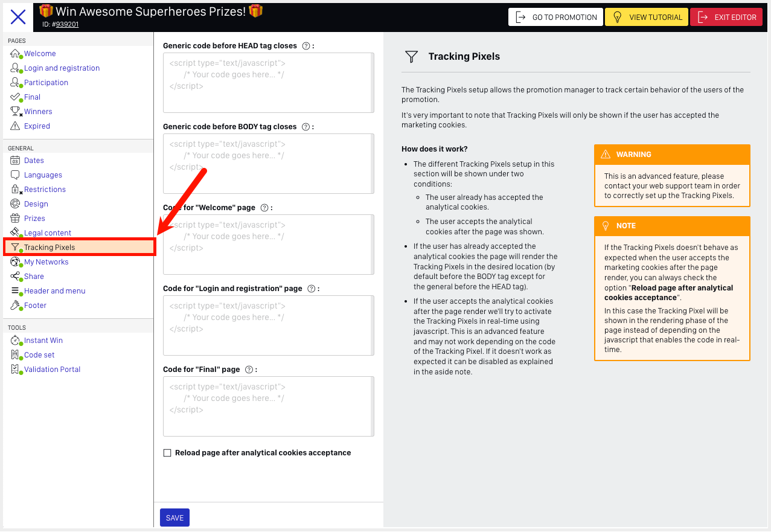Click the help icon for Final page code
The height and width of the screenshot is (532, 771).
coord(249,369)
